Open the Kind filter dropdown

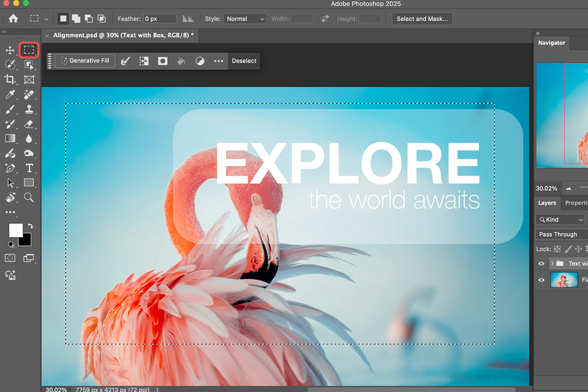[560, 220]
